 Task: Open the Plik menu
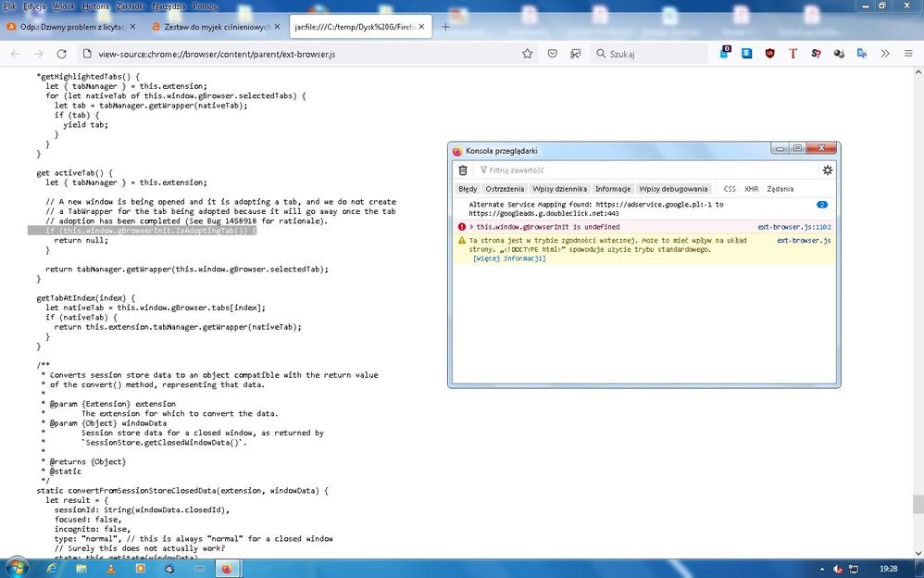9,6
